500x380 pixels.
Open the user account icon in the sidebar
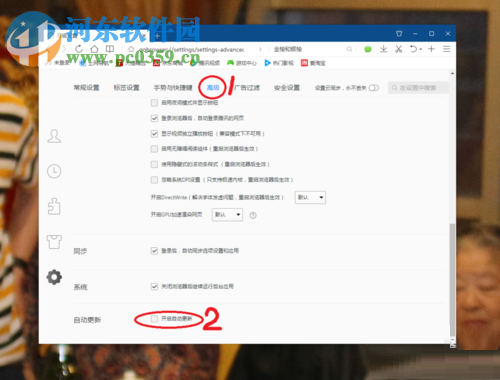tap(54, 136)
